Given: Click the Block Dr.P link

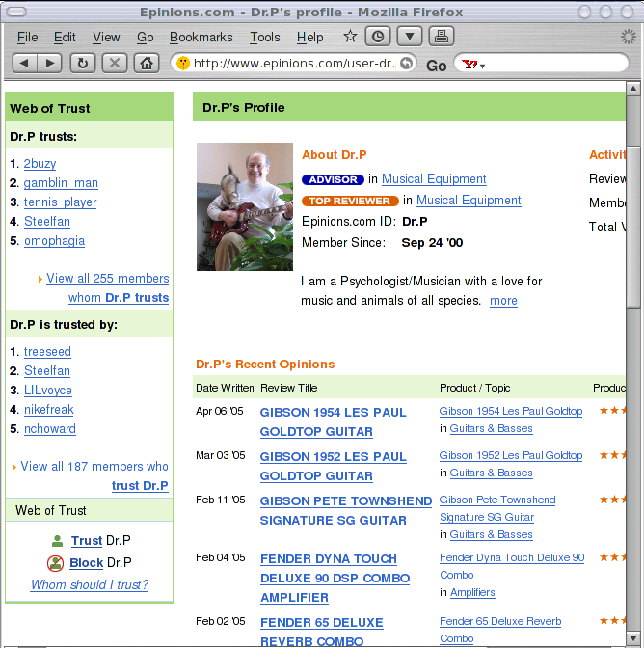Looking at the screenshot, I should [86, 563].
